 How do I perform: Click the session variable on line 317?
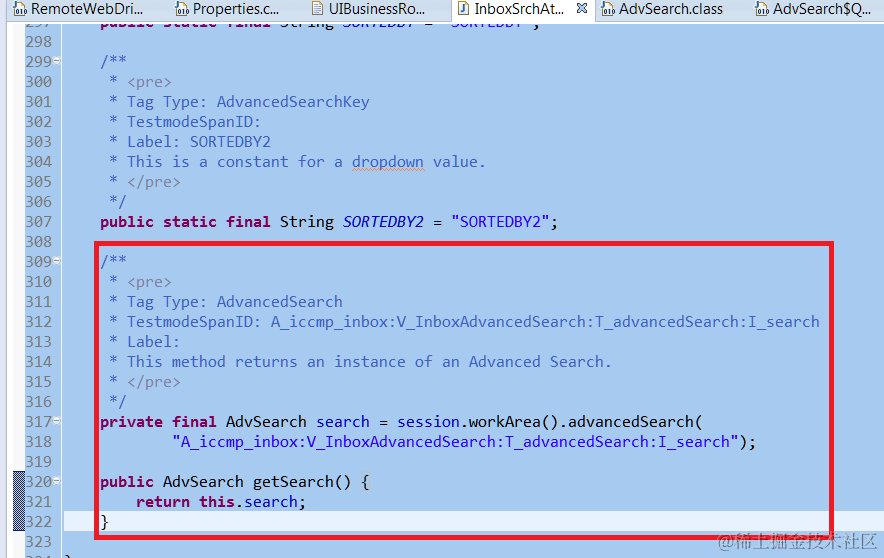tap(428, 422)
